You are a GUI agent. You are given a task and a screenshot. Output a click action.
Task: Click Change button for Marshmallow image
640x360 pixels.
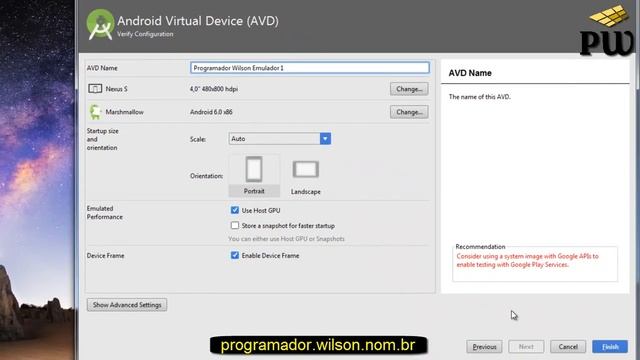tap(409, 112)
